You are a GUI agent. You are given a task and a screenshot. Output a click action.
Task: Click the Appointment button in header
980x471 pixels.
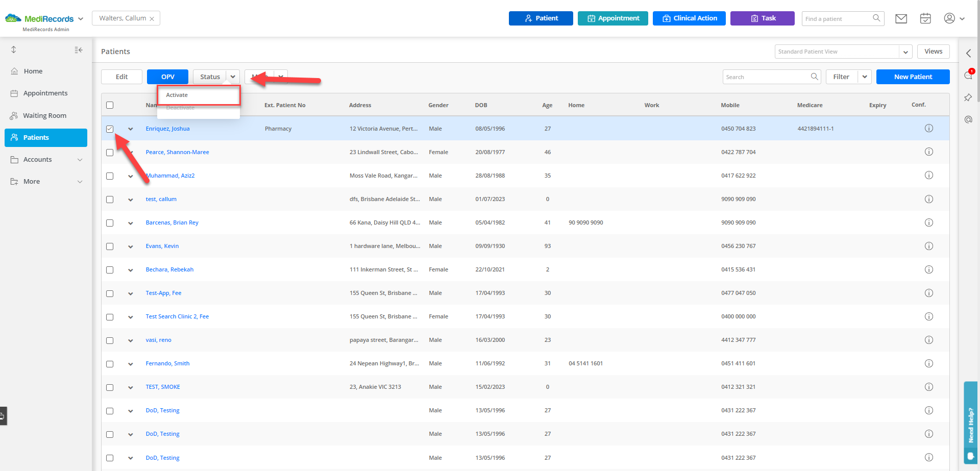click(x=613, y=18)
